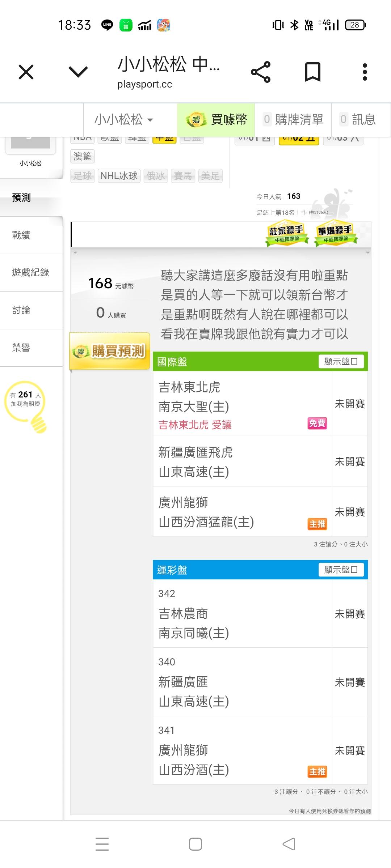
Task: Tap the 買噱幣 coin button
Action: [216, 119]
